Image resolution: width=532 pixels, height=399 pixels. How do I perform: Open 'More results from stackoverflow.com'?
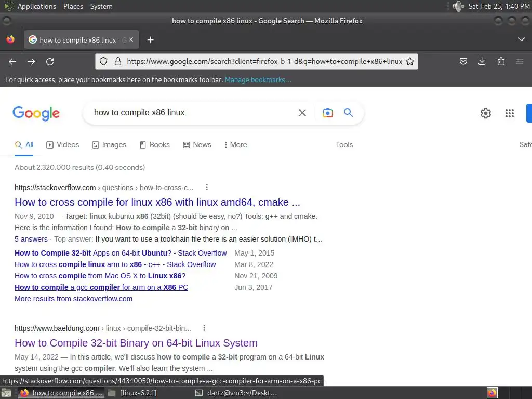[73, 299]
